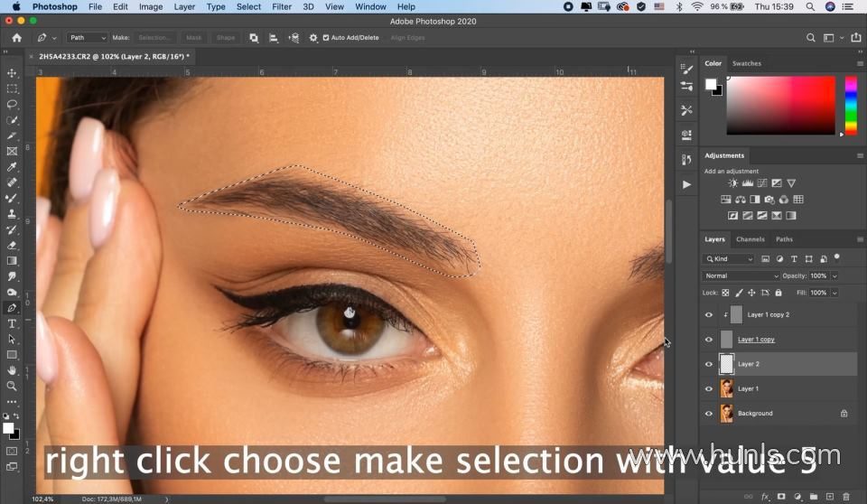This screenshot has width=867, height=504.
Task: Toggle the Auto Add/Delete checkbox
Action: [x=326, y=38]
